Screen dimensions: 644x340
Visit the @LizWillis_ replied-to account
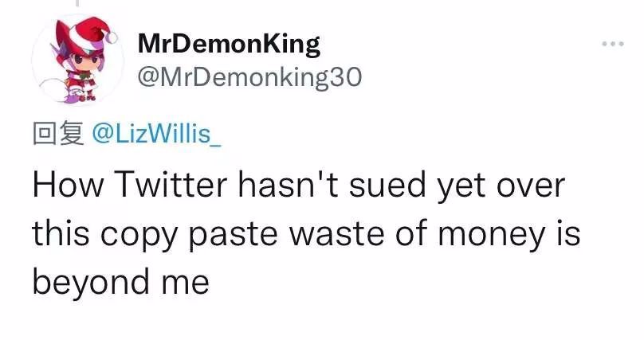pos(156,134)
